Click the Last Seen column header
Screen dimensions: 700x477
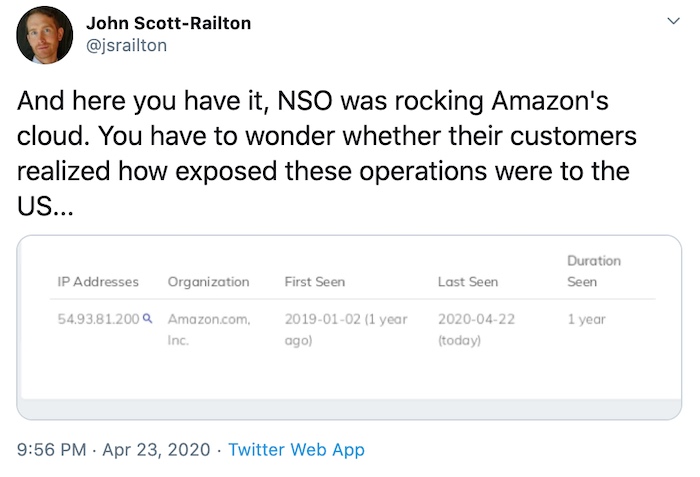click(x=467, y=282)
